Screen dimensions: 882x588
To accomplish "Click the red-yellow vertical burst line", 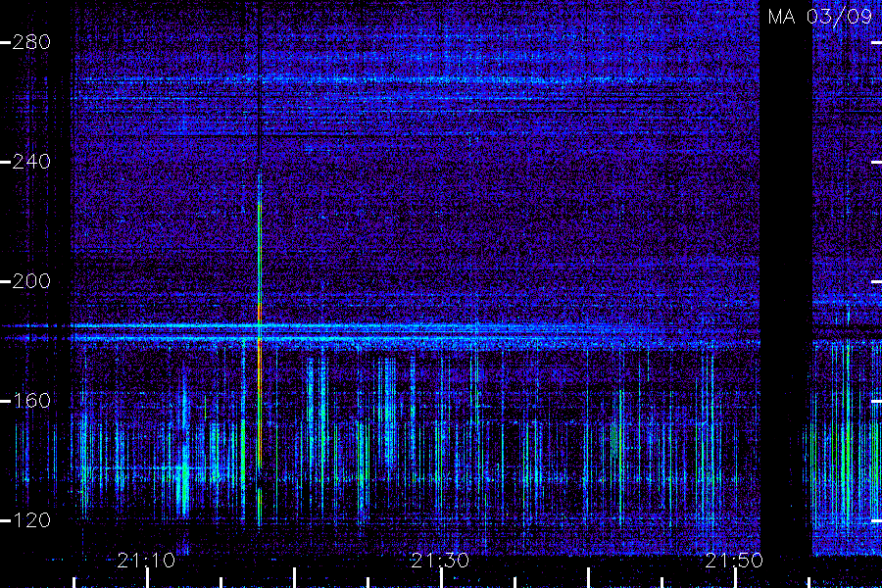I will tap(260, 349).
